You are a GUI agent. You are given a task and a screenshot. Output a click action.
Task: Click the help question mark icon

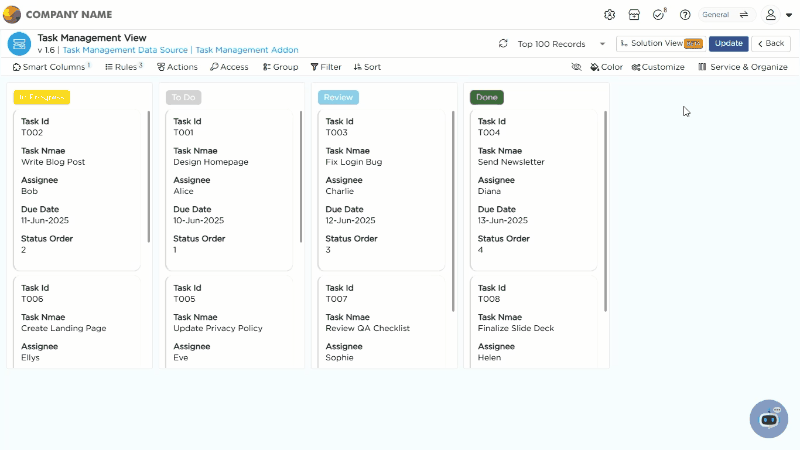(685, 15)
